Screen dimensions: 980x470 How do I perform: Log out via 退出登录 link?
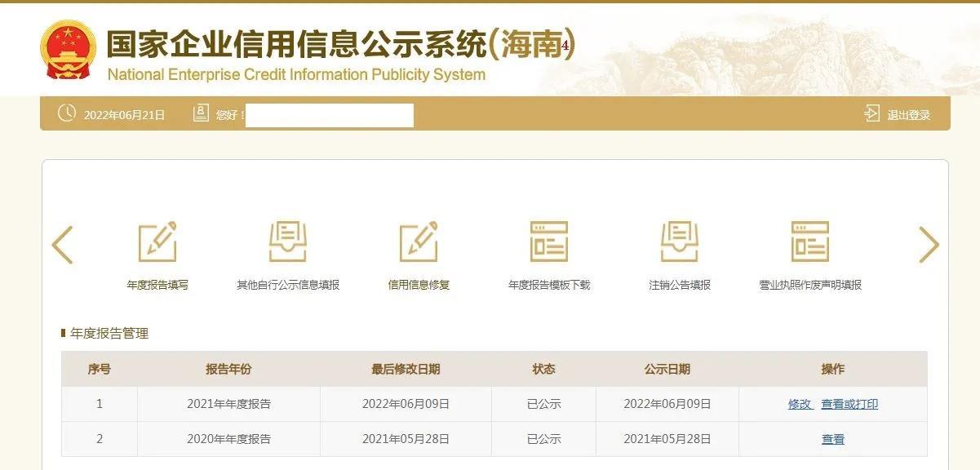tap(909, 115)
